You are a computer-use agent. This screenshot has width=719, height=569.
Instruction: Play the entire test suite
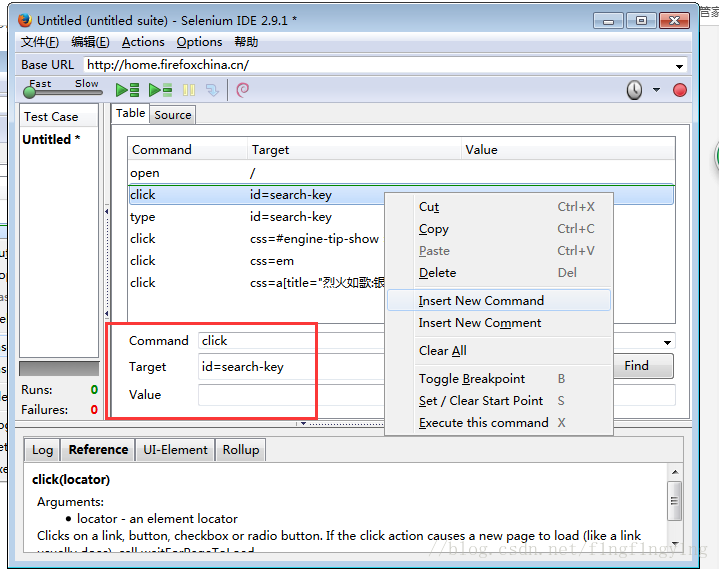[x=127, y=90]
